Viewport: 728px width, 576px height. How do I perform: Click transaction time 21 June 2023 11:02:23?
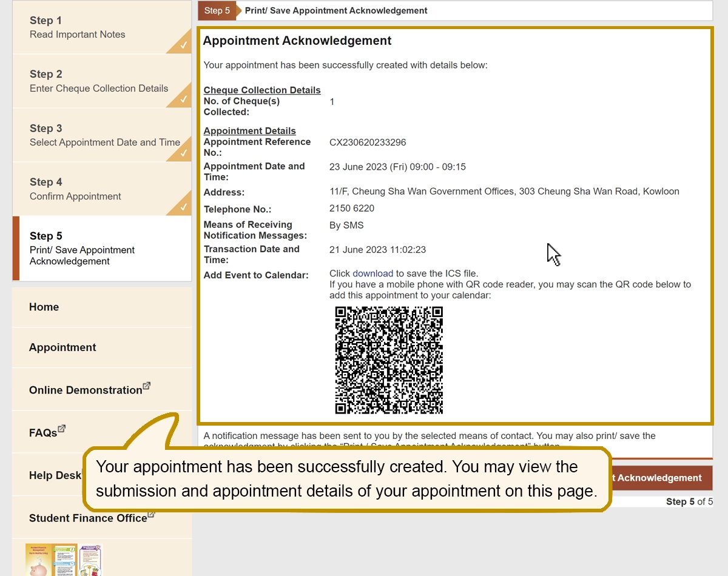tap(377, 249)
